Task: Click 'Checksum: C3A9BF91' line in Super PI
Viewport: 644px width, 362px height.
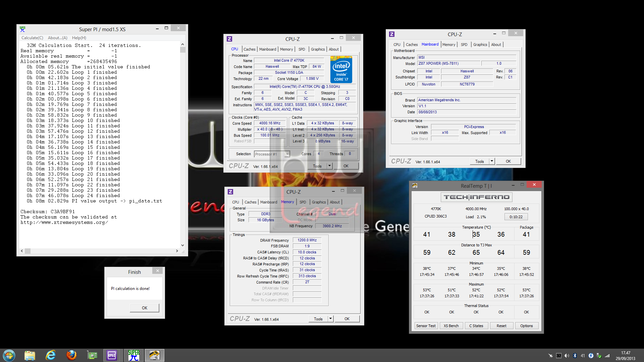Action: [x=48, y=212]
